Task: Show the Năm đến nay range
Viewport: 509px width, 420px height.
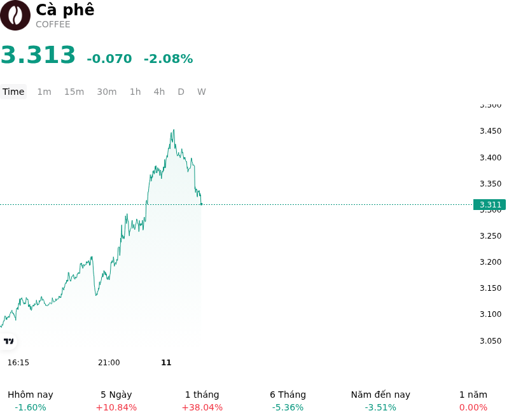Action: coord(380,401)
